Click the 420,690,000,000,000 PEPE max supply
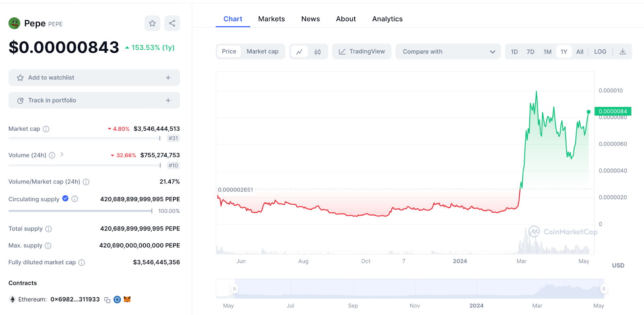644x315 pixels. coord(140,245)
